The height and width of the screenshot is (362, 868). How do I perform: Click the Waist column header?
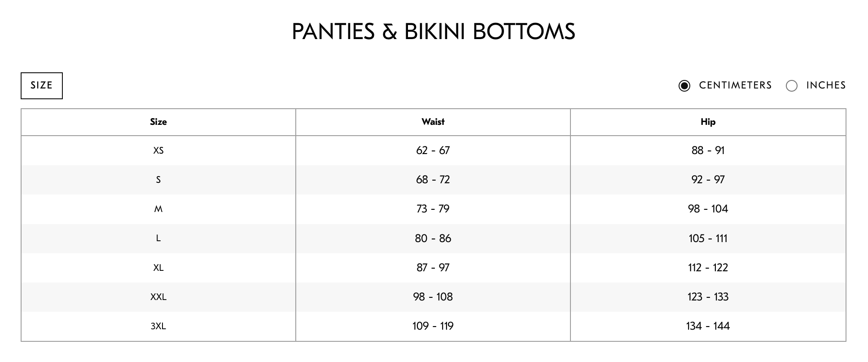(433, 122)
